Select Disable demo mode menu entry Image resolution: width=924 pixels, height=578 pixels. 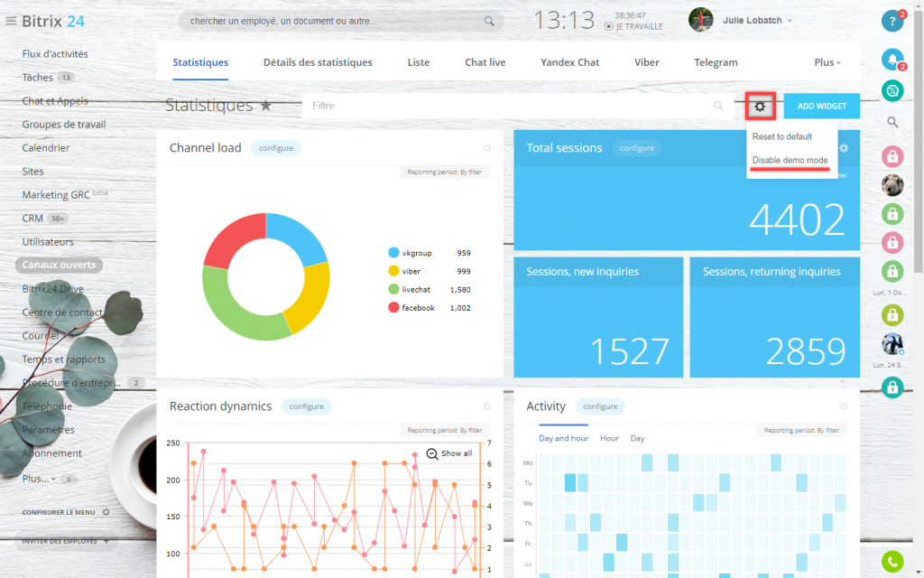[x=790, y=161]
